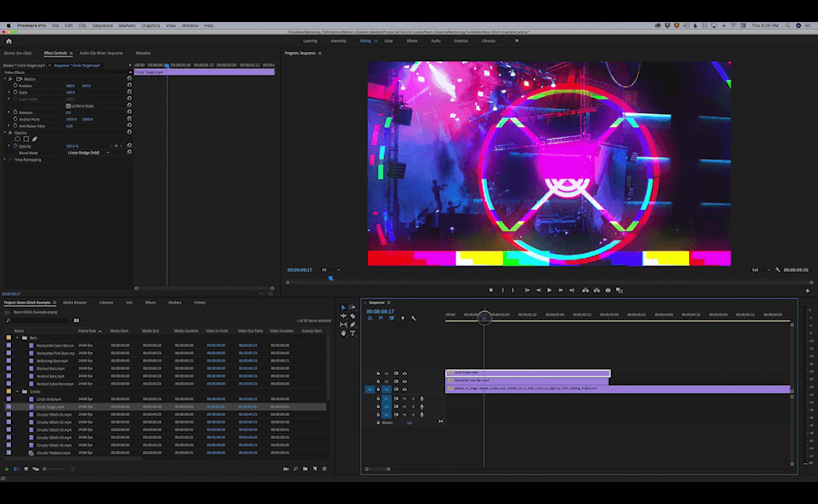Select the Pen tool in toolbox
The height and width of the screenshot is (504, 818).
click(x=352, y=325)
